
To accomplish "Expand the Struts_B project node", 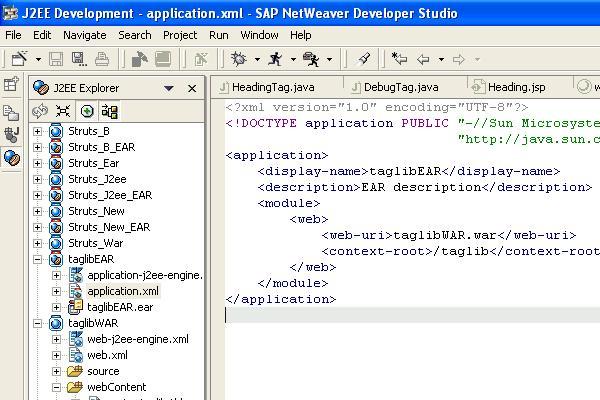I will [x=39, y=131].
